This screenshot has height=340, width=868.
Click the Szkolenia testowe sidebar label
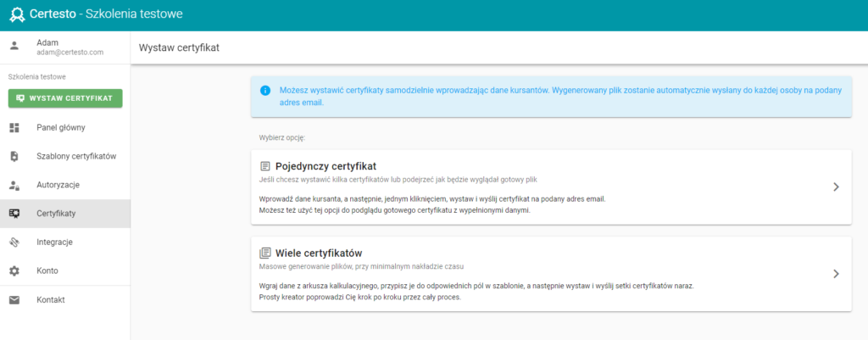(36, 77)
